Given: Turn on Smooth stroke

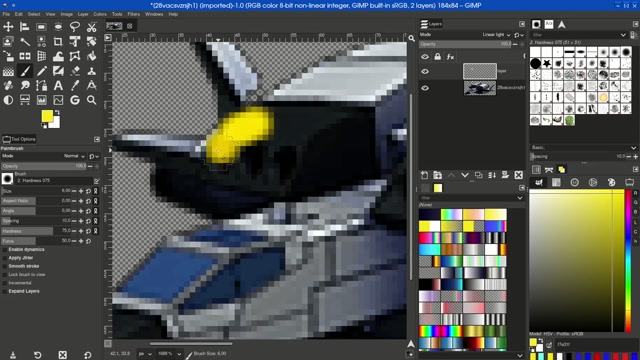Looking at the screenshot, I should [5, 266].
